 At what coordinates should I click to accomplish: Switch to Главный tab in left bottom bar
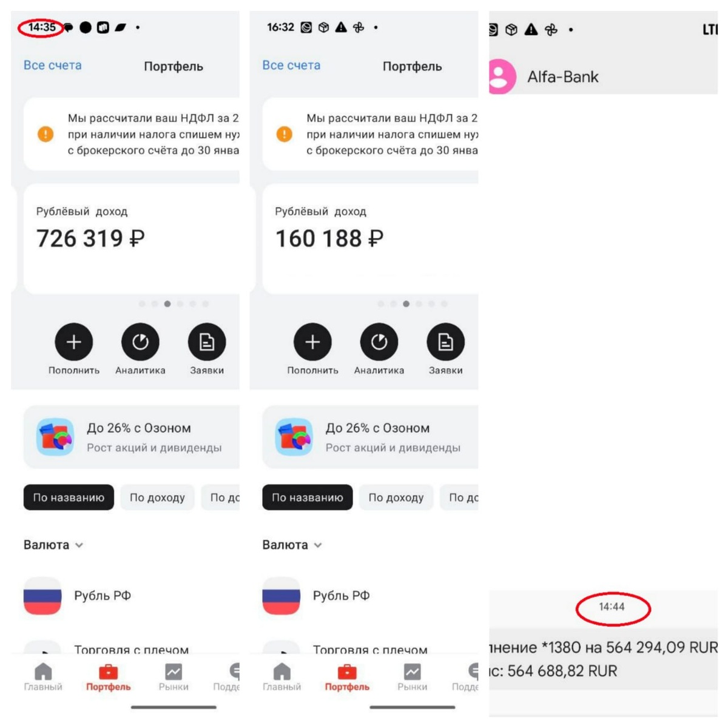[x=43, y=677]
